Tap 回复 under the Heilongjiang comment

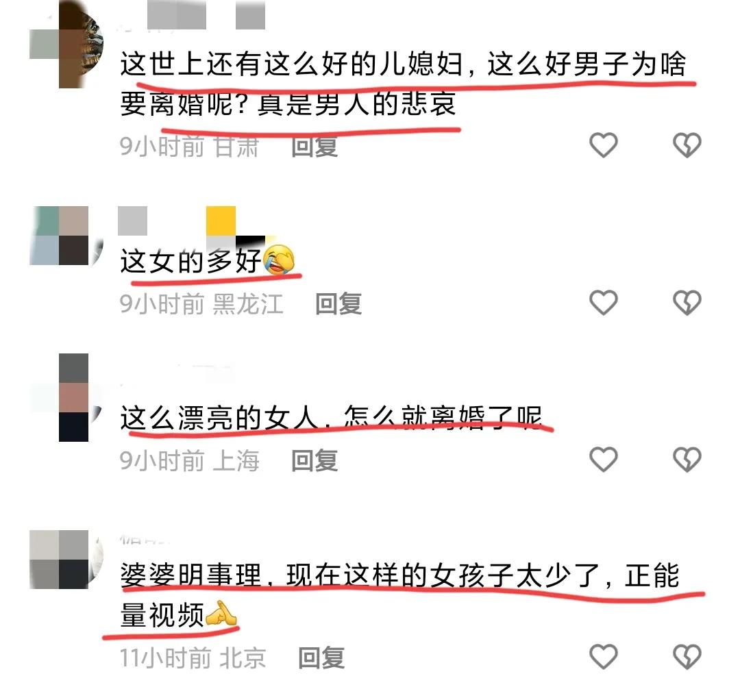(x=338, y=303)
